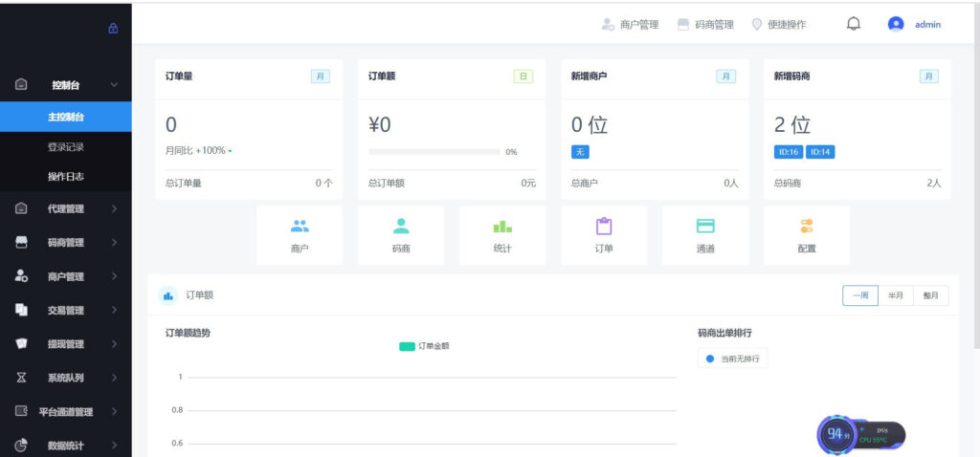This screenshot has width=980, height=457.
Task: Expand the 交易管理 sidebar menu
Action: (65, 310)
